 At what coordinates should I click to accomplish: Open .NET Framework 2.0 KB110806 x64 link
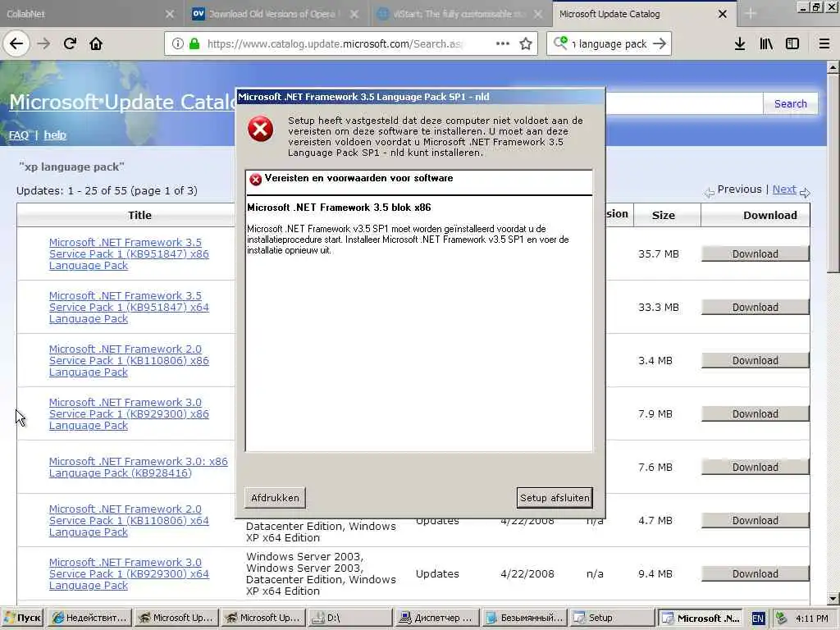pos(129,520)
